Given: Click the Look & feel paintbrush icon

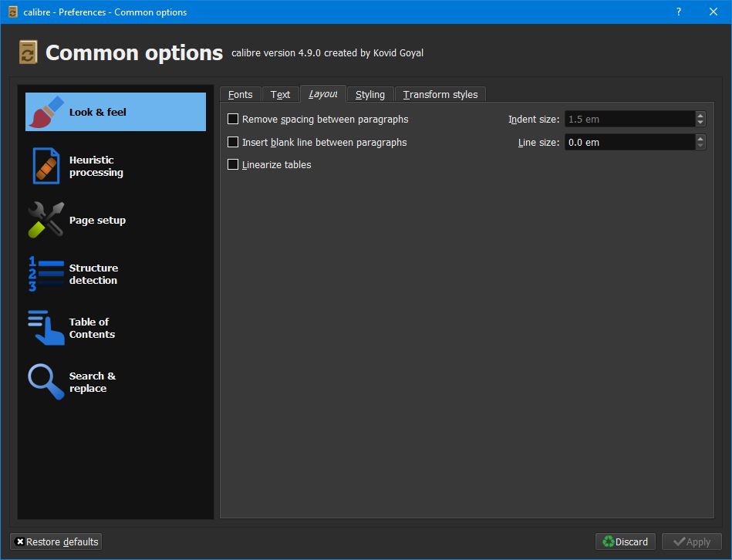Looking at the screenshot, I should click(46, 112).
